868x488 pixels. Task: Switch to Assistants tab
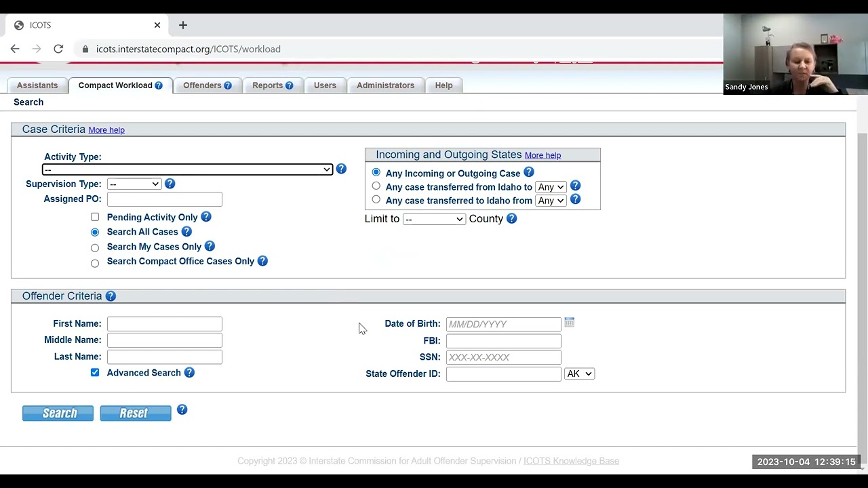(37, 85)
